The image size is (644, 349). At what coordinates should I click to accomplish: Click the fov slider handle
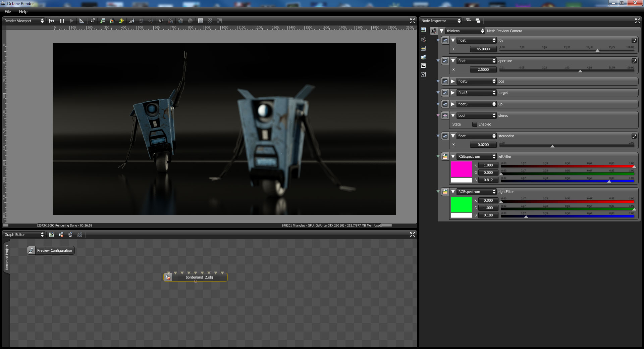click(x=597, y=51)
